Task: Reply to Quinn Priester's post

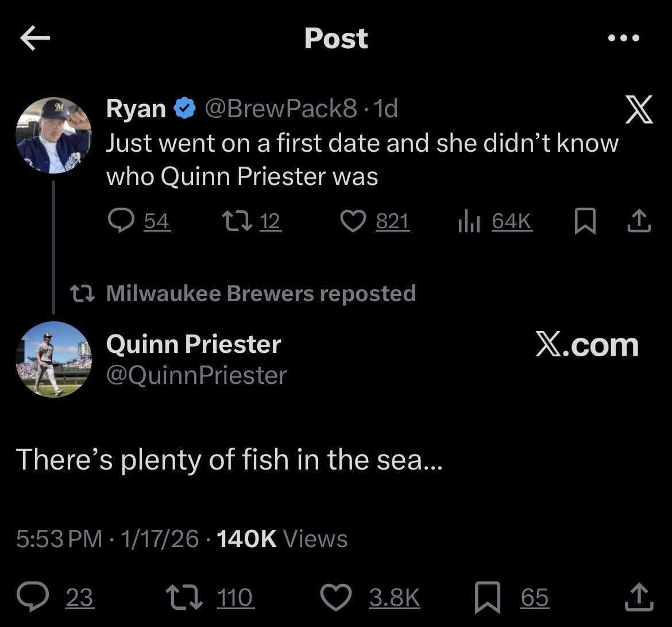Action: coord(32,597)
